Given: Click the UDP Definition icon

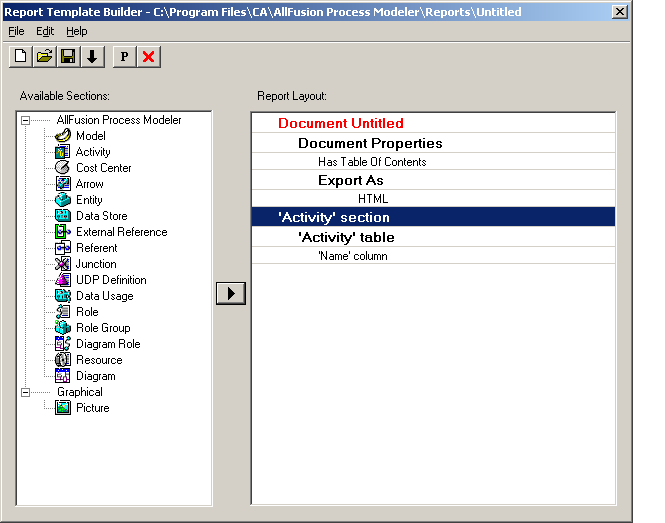Looking at the screenshot, I should pyautogui.click(x=63, y=280).
